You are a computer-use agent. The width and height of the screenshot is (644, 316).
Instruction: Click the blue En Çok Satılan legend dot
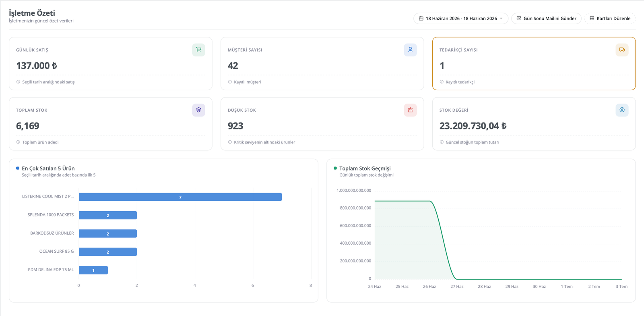click(x=18, y=168)
